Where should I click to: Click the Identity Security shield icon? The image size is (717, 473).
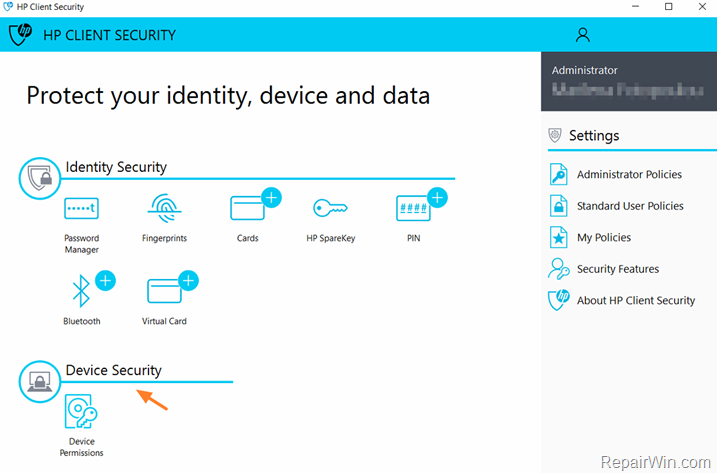click(40, 178)
